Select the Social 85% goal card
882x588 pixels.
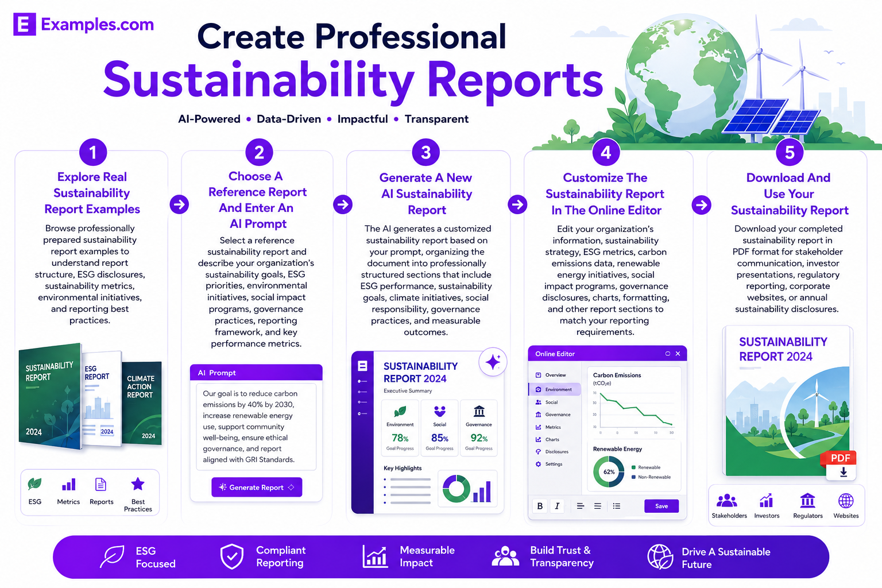[439, 428]
